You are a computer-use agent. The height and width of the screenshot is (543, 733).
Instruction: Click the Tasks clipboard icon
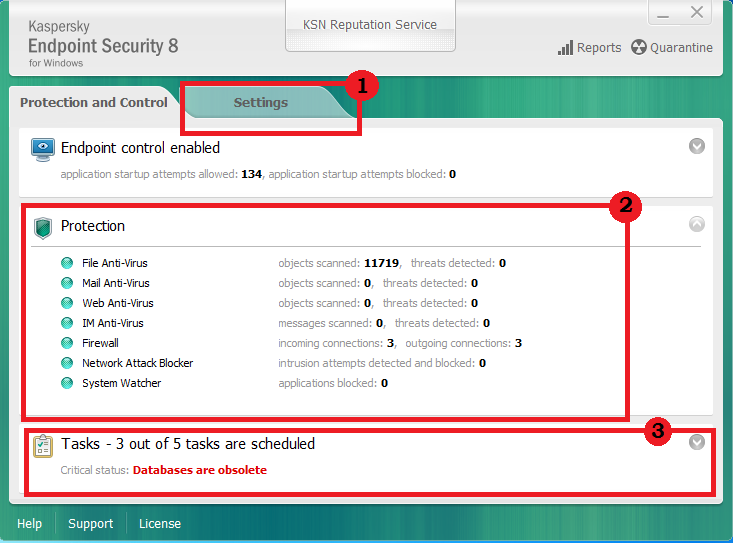point(43,445)
